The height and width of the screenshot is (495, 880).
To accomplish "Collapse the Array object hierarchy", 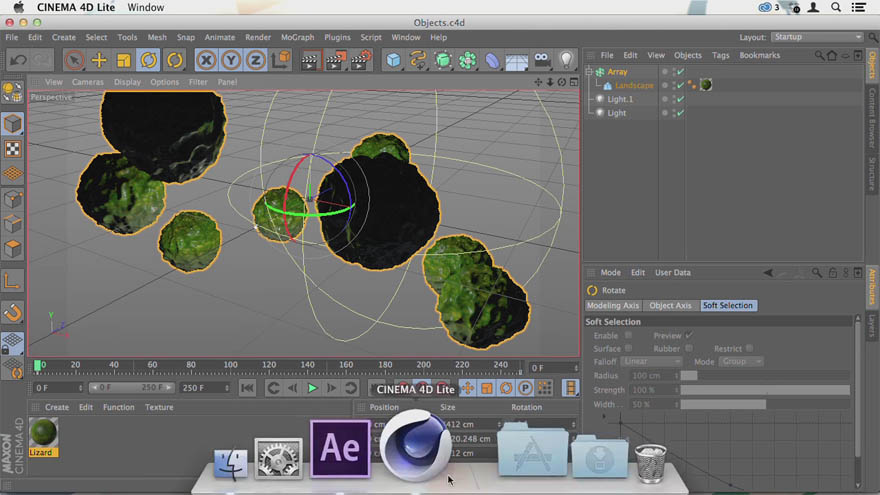I will point(589,72).
